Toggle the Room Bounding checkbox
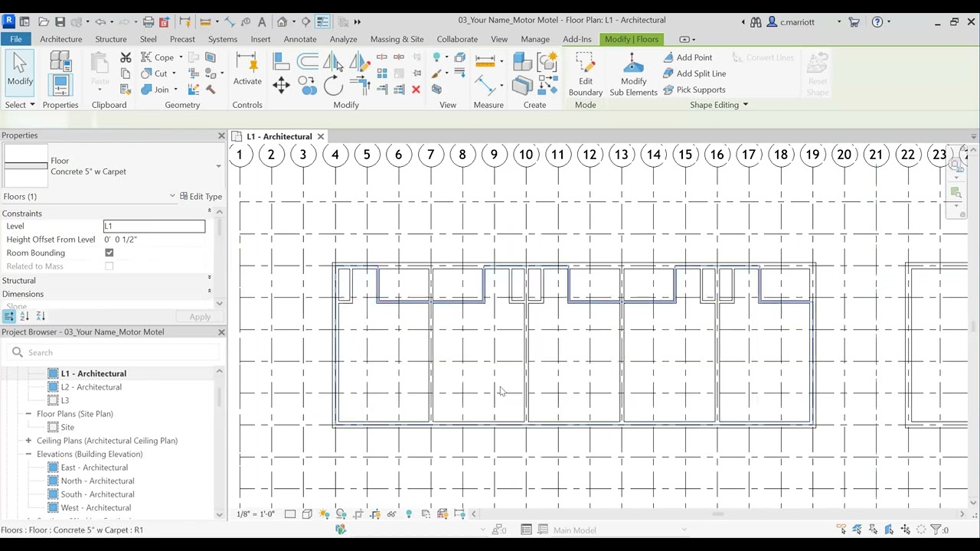 109,253
